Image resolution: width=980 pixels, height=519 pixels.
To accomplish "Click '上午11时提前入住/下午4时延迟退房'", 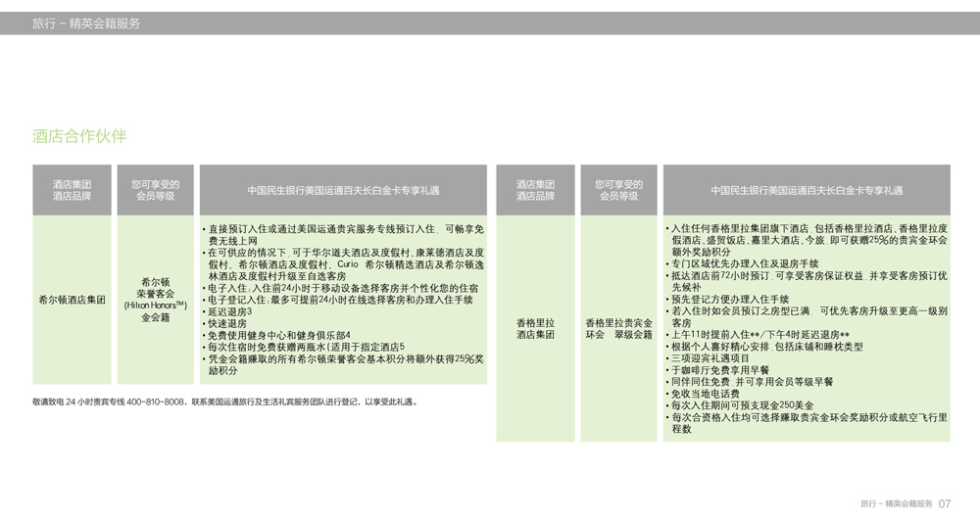I will (x=758, y=335).
